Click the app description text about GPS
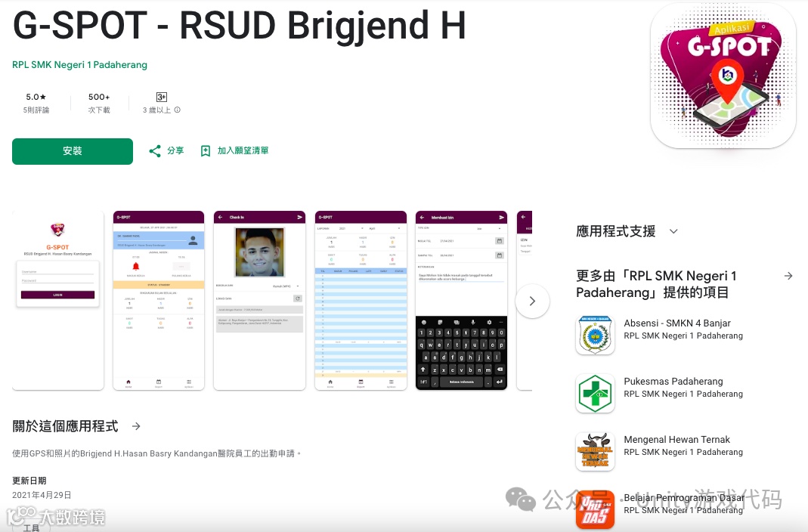The width and height of the screenshot is (808, 532). click(x=156, y=453)
